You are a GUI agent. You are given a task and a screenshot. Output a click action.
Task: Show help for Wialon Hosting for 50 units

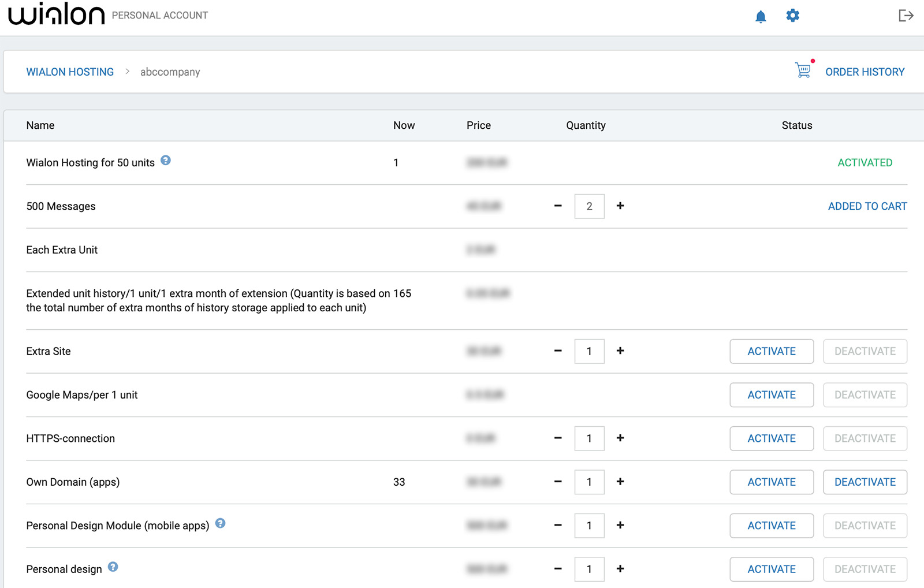click(x=166, y=161)
